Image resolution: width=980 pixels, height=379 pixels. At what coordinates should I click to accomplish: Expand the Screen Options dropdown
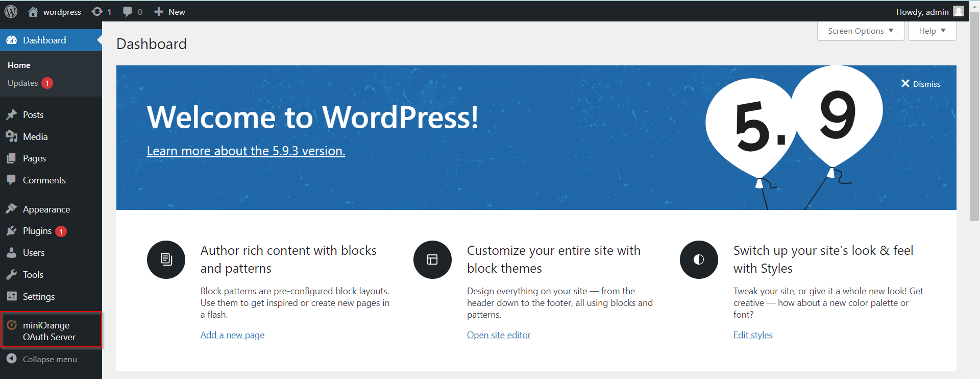[861, 31]
